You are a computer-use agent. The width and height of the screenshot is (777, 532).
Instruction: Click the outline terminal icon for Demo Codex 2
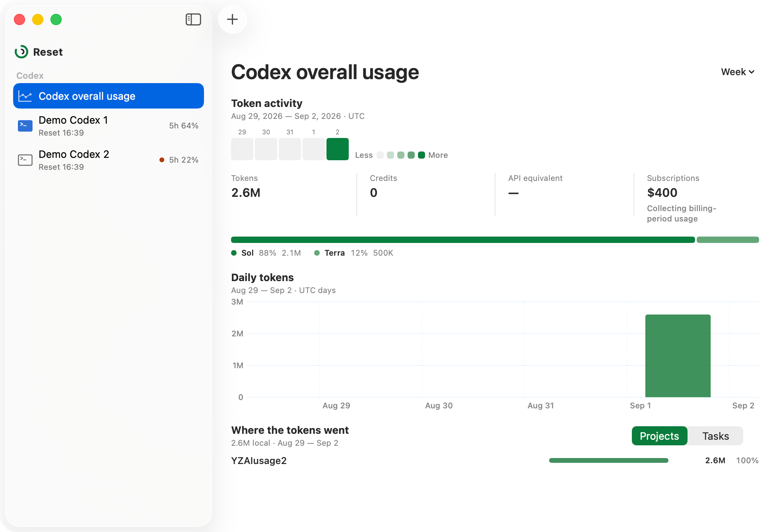point(25,160)
